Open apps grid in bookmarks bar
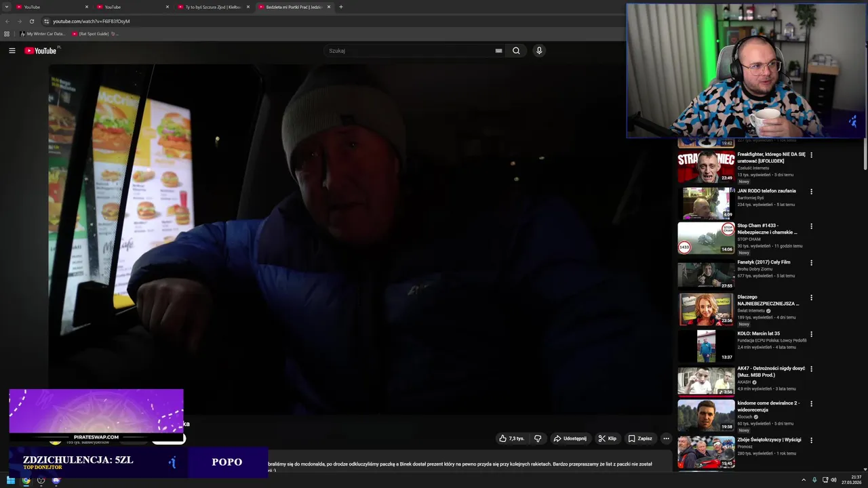 (7, 33)
